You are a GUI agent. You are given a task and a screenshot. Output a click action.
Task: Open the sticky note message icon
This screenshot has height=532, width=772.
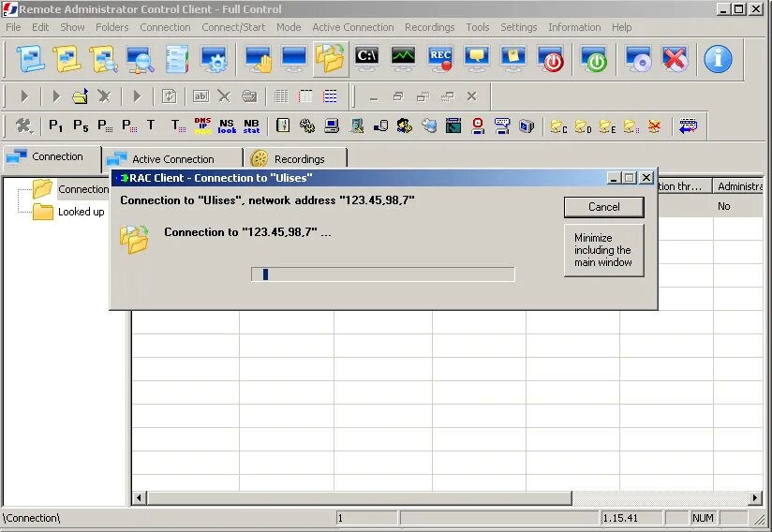click(x=513, y=59)
